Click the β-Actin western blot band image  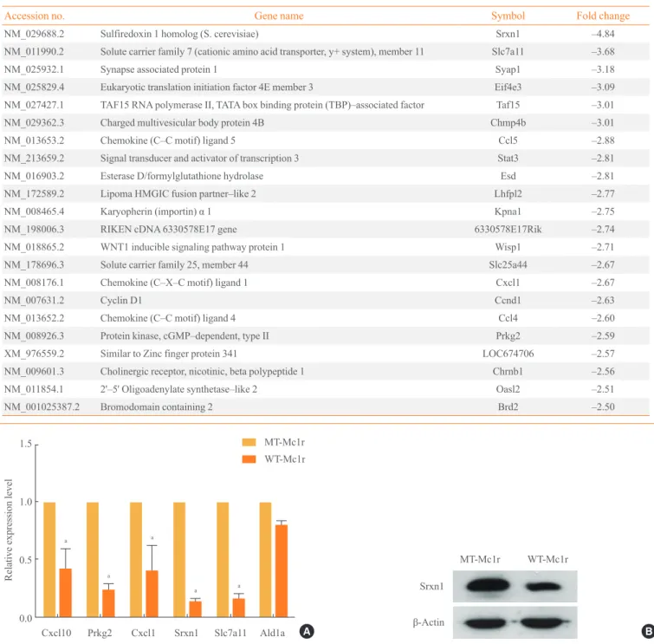click(515, 622)
